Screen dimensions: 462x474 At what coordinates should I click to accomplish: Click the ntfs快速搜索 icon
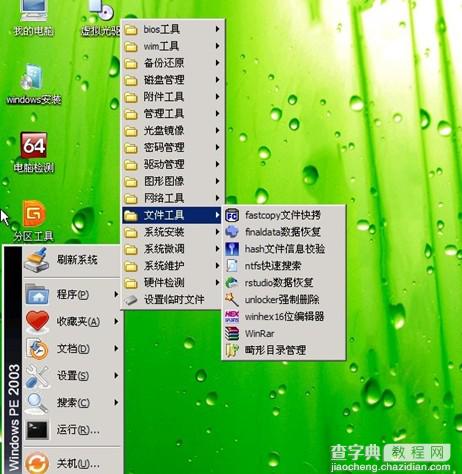[232, 266]
